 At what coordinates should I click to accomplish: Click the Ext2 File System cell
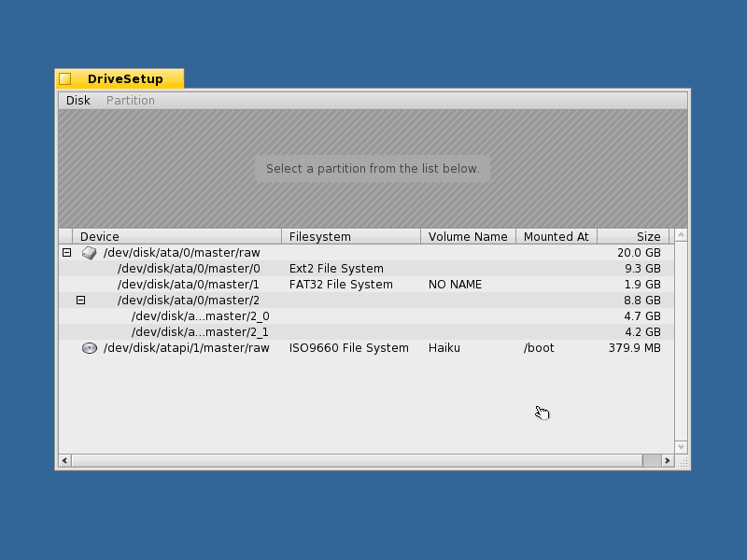click(336, 269)
